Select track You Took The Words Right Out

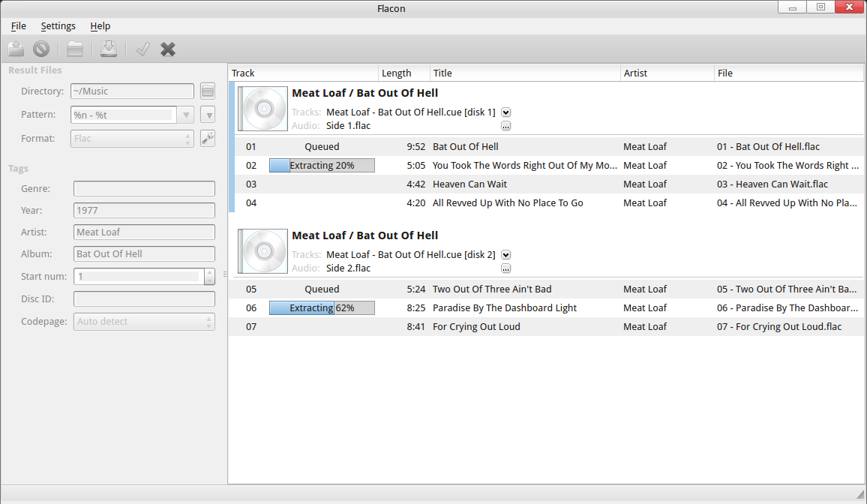(x=525, y=165)
